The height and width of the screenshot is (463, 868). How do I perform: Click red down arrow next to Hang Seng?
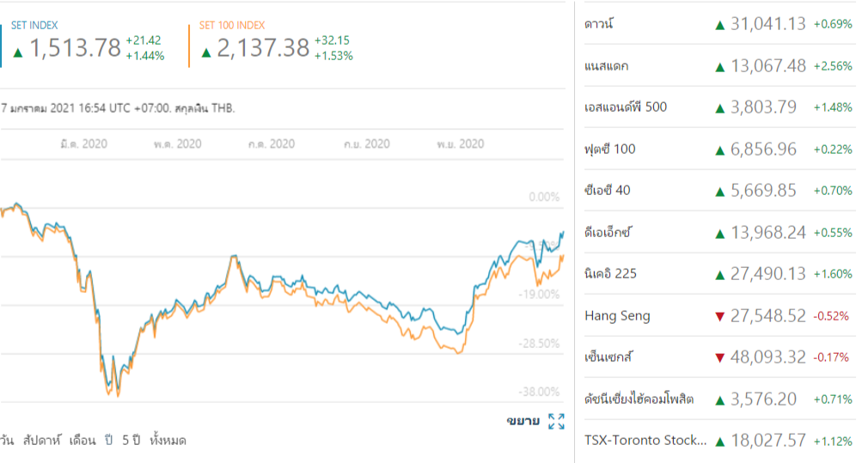(720, 316)
